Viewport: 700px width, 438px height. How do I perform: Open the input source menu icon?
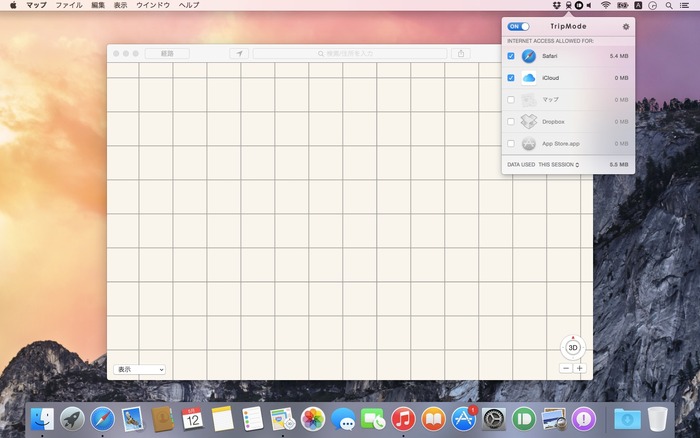(x=638, y=5)
